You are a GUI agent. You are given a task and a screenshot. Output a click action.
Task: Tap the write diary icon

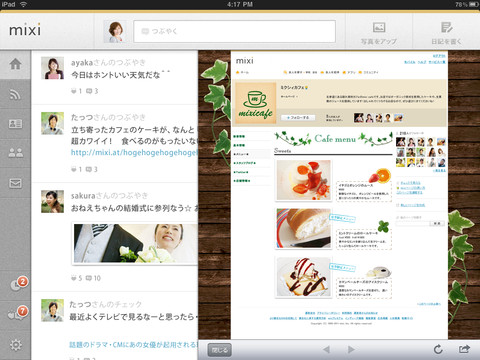click(x=446, y=27)
